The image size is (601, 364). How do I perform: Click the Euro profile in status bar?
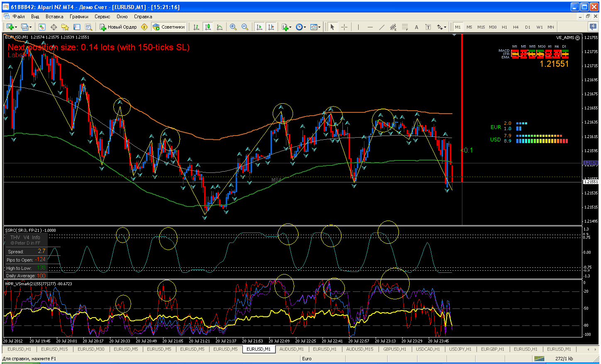[x=307, y=359]
